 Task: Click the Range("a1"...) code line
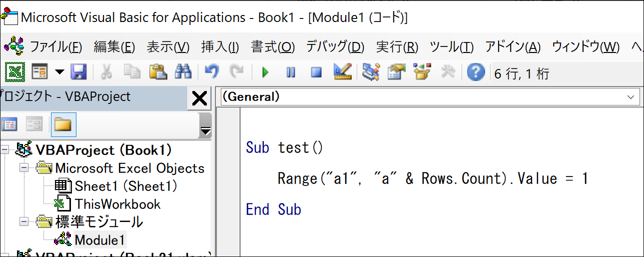click(x=433, y=178)
